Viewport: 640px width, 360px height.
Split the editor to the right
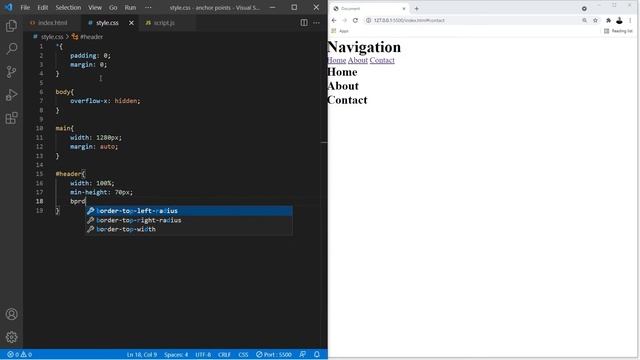304,22
